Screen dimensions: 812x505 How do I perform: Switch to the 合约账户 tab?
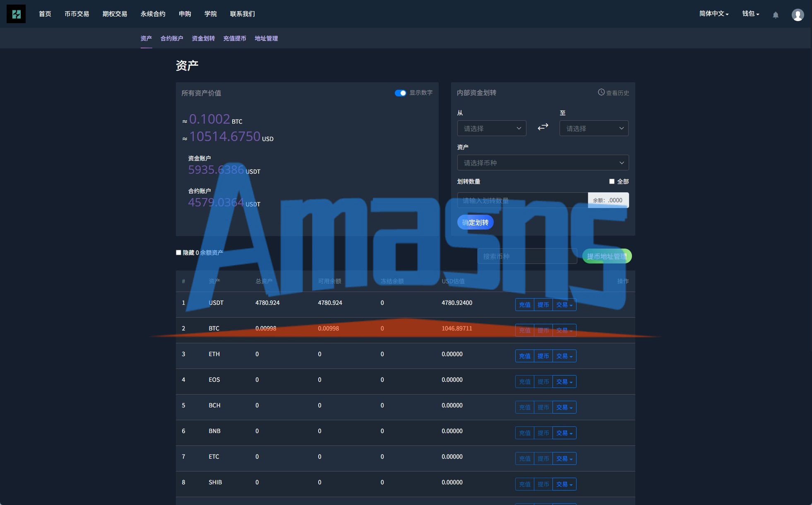[x=172, y=38]
